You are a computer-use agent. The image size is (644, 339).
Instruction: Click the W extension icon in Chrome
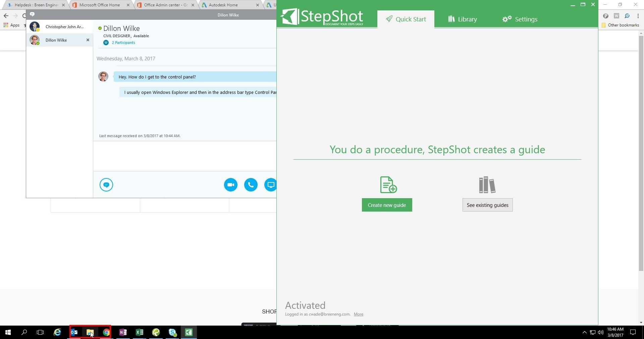(616, 16)
